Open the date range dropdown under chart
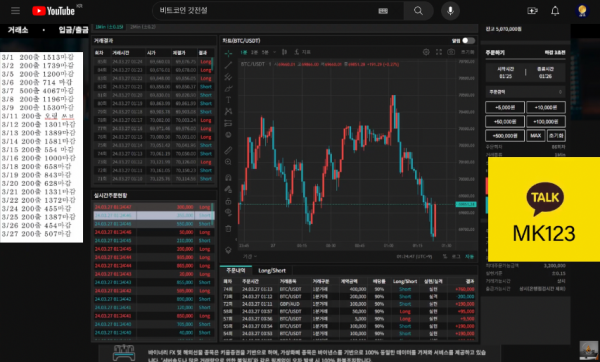This screenshot has width=600, height=362. [x=250, y=256]
